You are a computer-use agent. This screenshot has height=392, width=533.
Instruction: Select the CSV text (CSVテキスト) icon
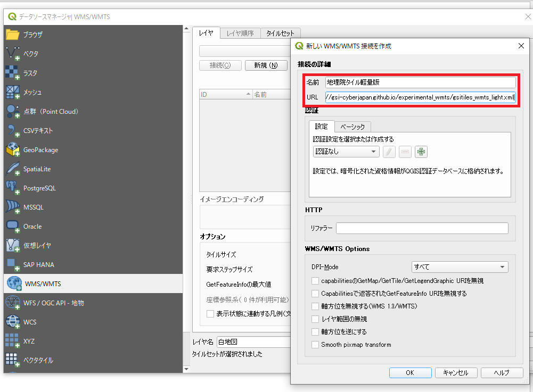point(13,130)
